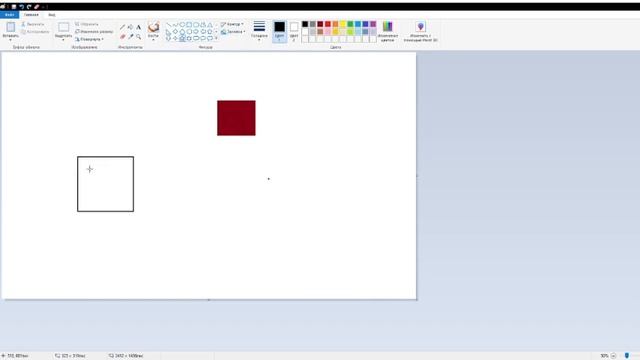The height and width of the screenshot is (360, 640).
Task: Click the Copy button
Action: coord(35,31)
